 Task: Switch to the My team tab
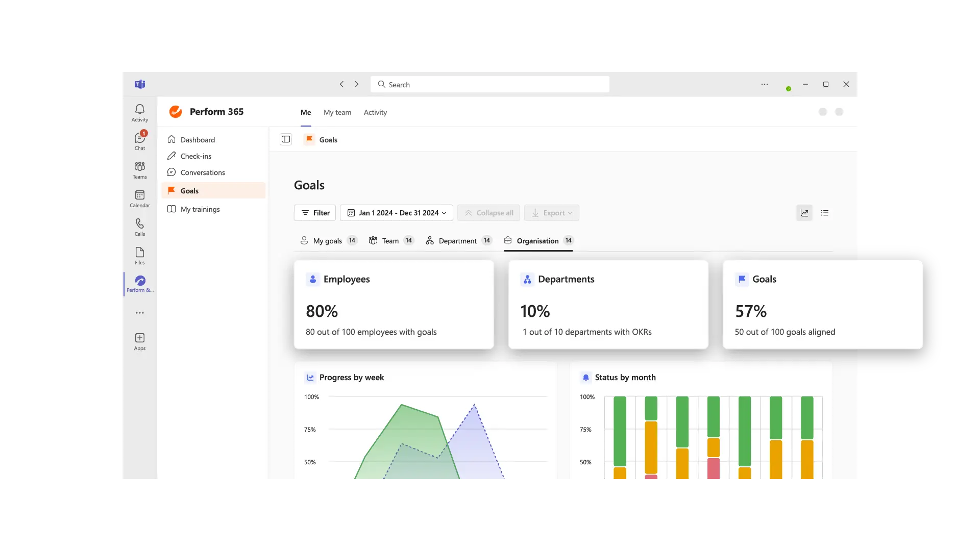pyautogui.click(x=337, y=112)
